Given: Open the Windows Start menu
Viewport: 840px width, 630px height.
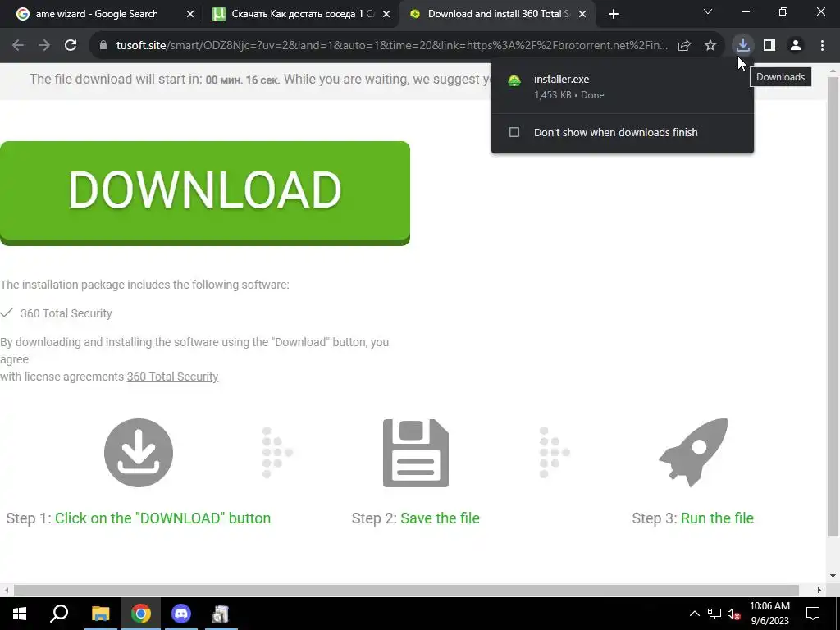Looking at the screenshot, I should (x=20, y=614).
